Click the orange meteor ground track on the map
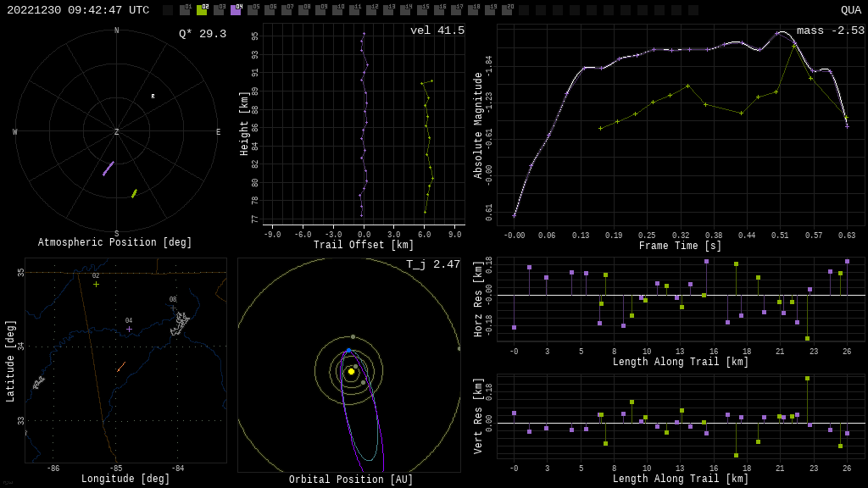Image resolution: width=868 pixels, height=488 pixels. [121, 367]
